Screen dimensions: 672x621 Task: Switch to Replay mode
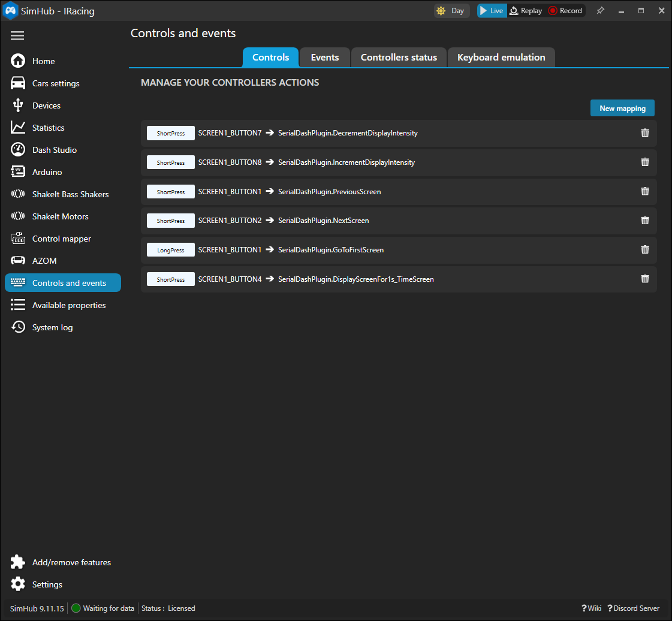526,11
